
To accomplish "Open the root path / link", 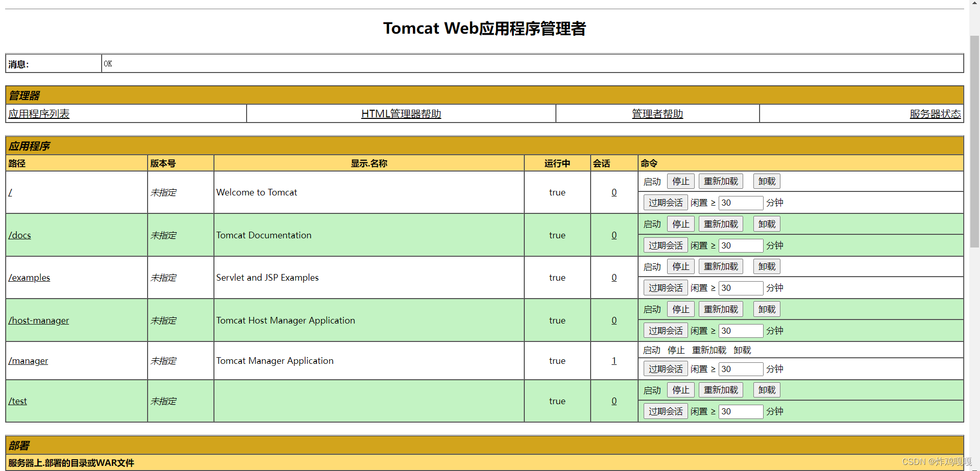I will tap(10, 192).
